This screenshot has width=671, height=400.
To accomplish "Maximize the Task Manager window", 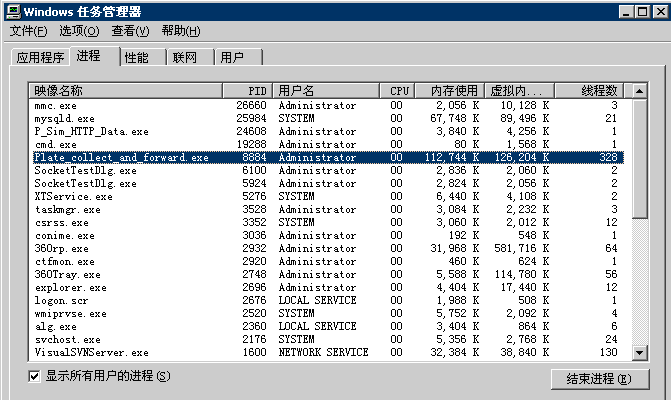I will [x=642, y=12].
